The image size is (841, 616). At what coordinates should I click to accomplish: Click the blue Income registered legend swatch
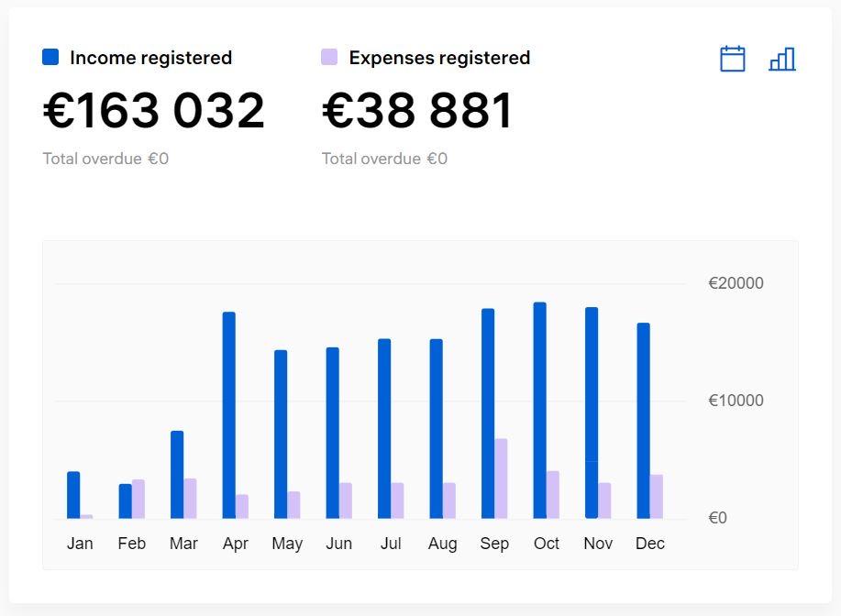pos(50,57)
